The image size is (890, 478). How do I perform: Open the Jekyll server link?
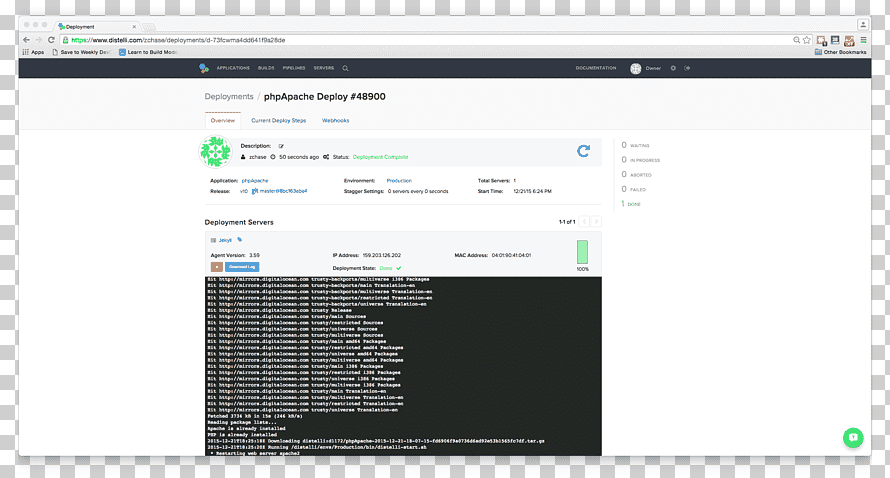pos(225,240)
